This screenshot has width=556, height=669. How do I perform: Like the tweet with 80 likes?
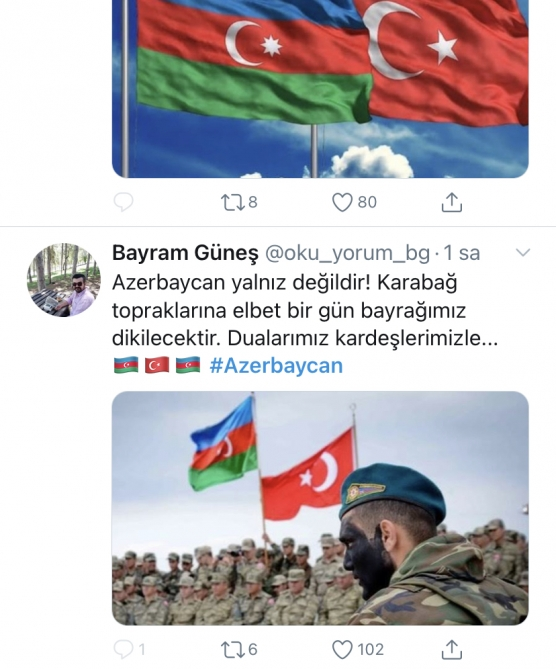click(342, 202)
